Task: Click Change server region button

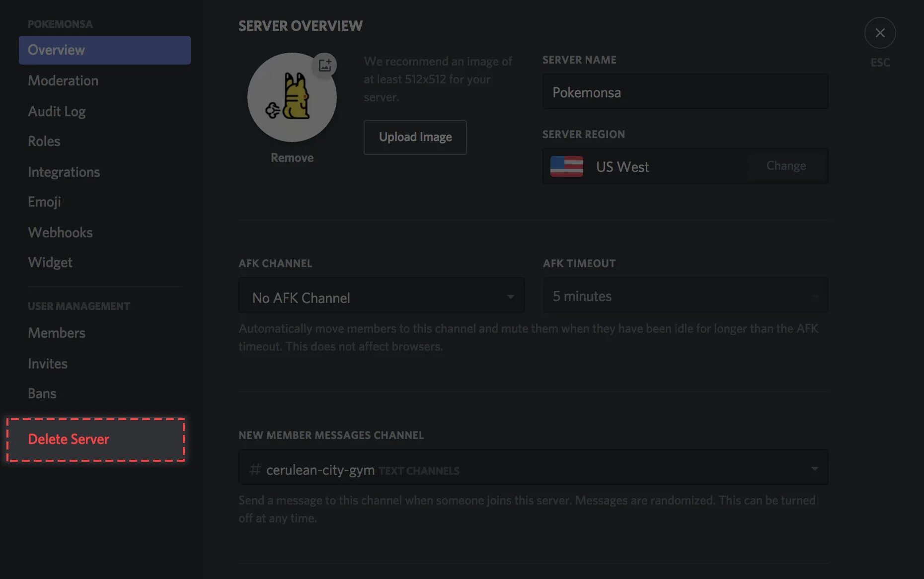Action: (786, 166)
